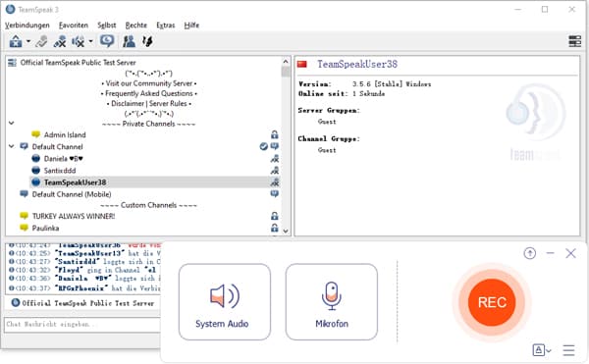Screen dimensions: 589x364
Task: Open the Selbst menu
Action: [107, 26]
